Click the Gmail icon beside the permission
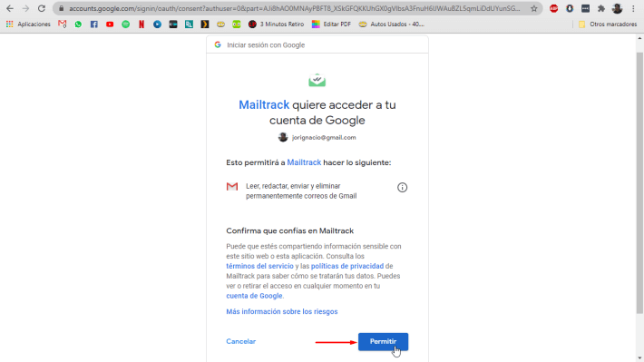Viewport: 644px width, 362px height. point(232,187)
